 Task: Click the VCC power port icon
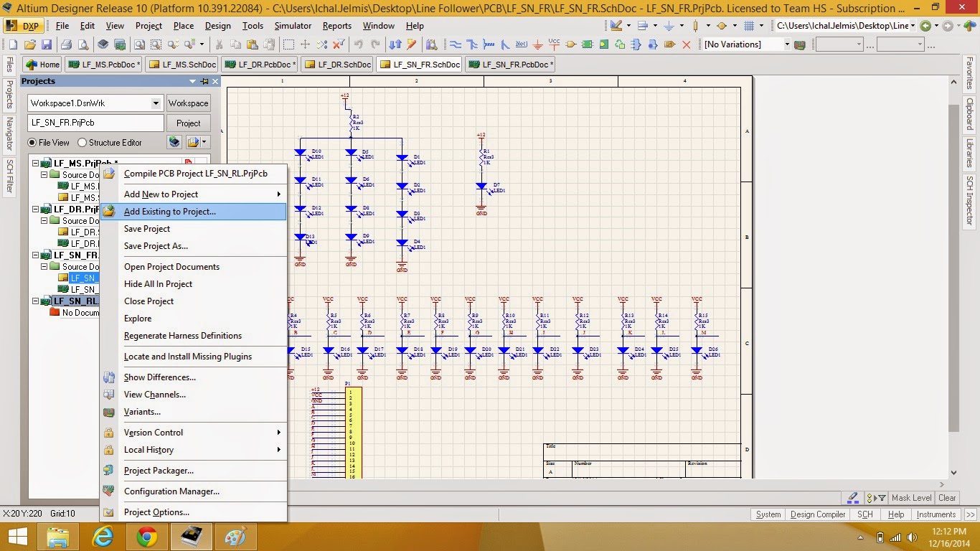point(554,44)
